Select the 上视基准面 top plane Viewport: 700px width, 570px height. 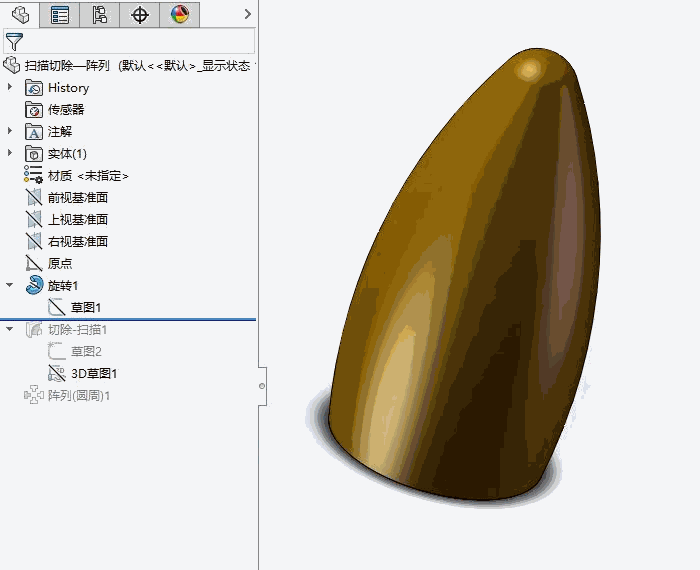(x=78, y=219)
